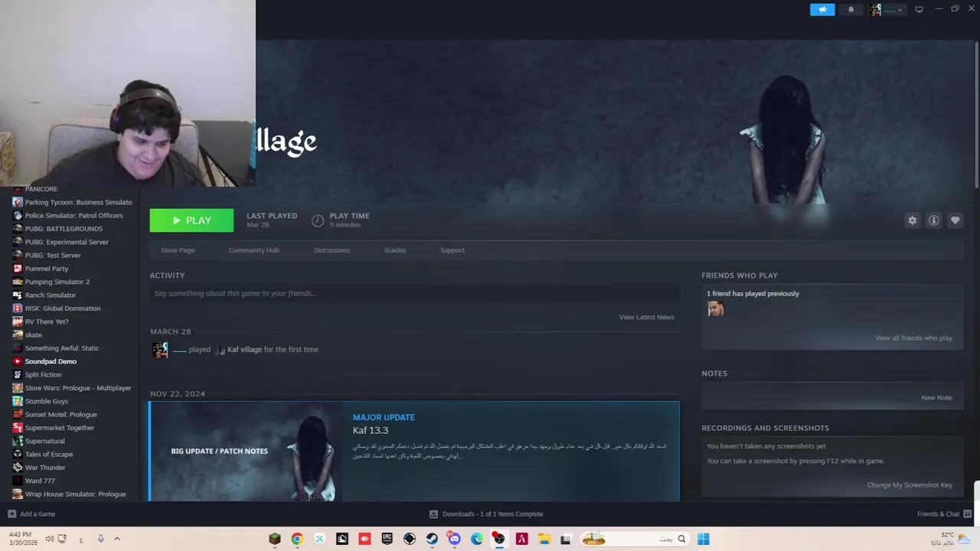The width and height of the screenshot is (980, 551).
Task: Open game settings gear icon
Action: [912, 220]
